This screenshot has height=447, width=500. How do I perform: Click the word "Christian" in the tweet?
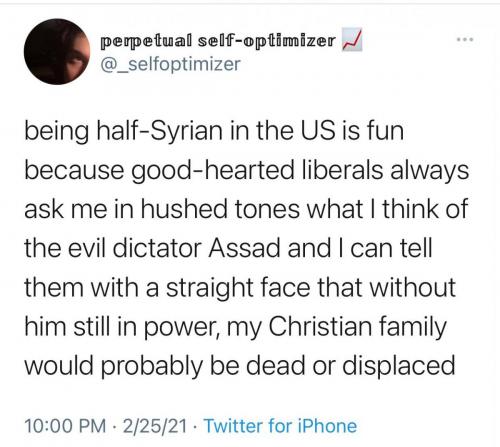[320, 326]
